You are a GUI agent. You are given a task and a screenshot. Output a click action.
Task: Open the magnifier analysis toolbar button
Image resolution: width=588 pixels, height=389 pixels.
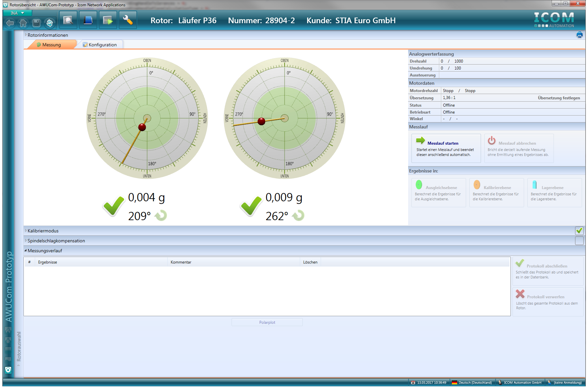pyautogui.click(x=68, y=20)
